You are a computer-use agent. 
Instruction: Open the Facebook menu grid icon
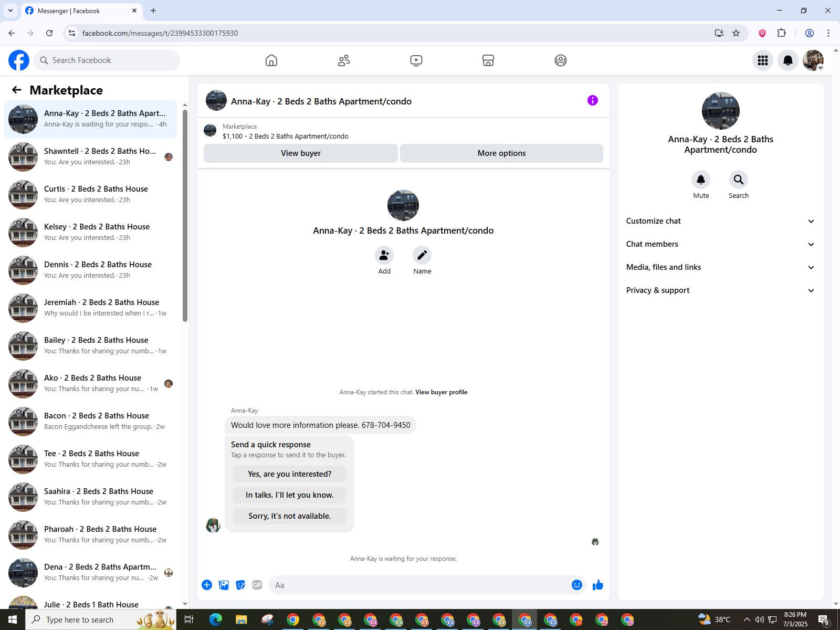tap(763, 60)
